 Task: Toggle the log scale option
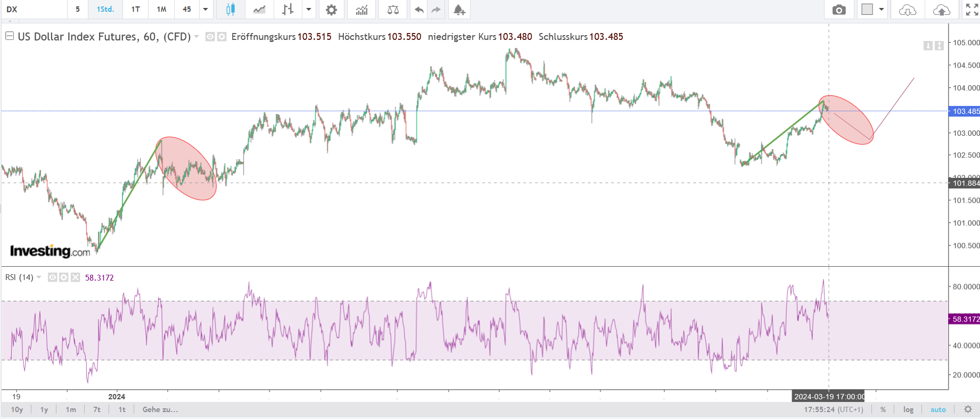click(x=908, y=409)
